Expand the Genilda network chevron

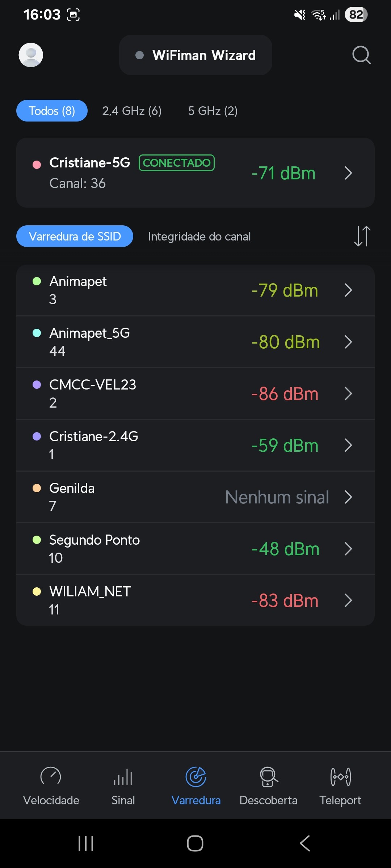[348, 497]
